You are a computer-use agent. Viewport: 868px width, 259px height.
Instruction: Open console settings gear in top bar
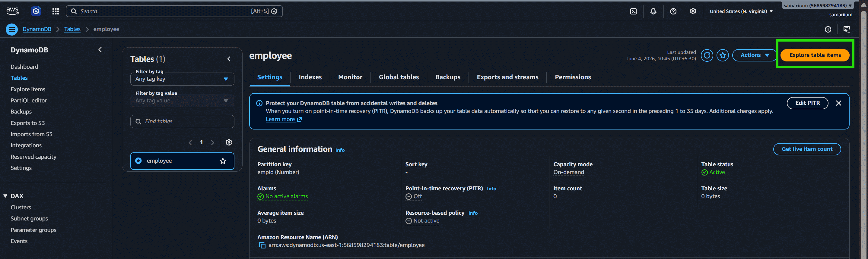click(693, 11)
